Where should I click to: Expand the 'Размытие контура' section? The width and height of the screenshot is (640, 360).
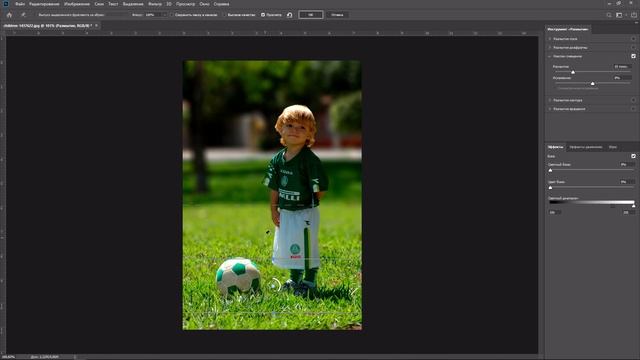point(550,100)
